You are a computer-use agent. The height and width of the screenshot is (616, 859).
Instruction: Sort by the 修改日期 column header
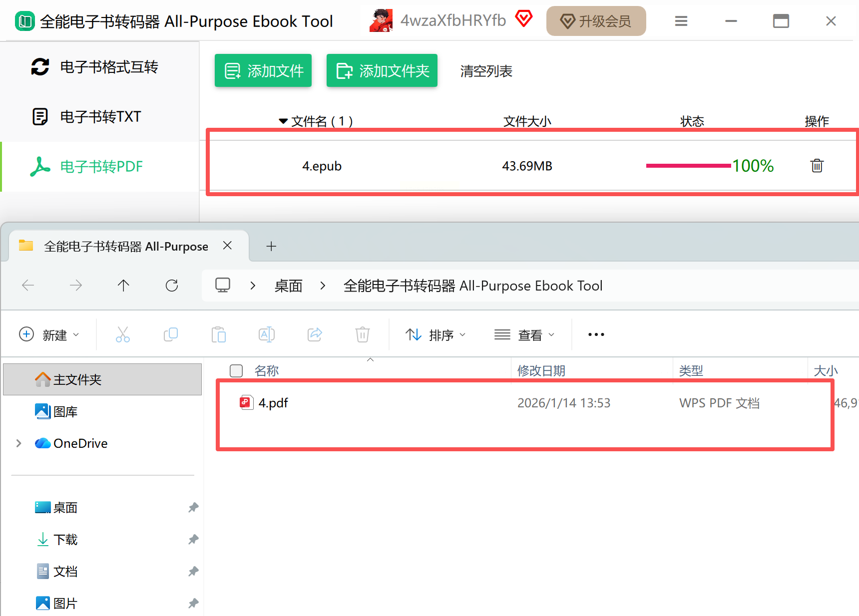coord(541,371)
